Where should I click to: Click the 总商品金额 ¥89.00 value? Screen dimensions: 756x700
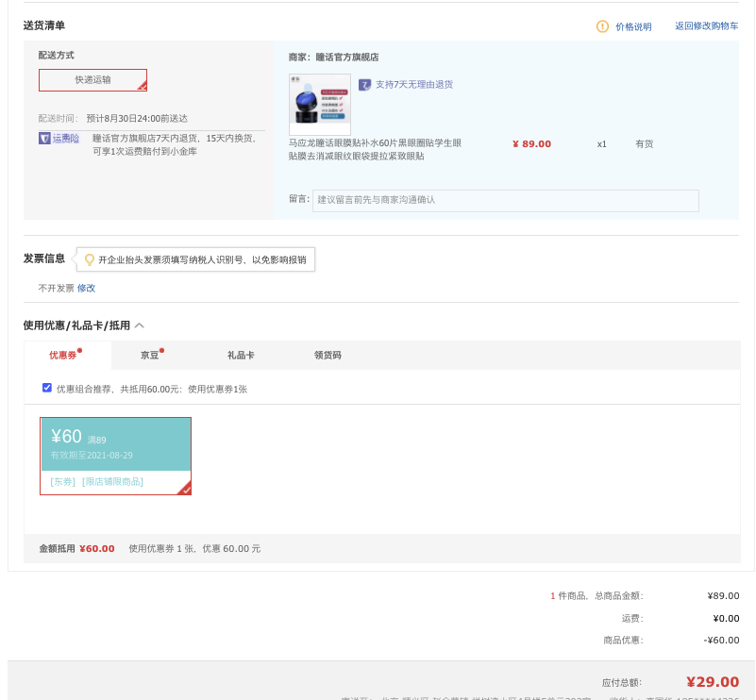(x=723, y=596)
